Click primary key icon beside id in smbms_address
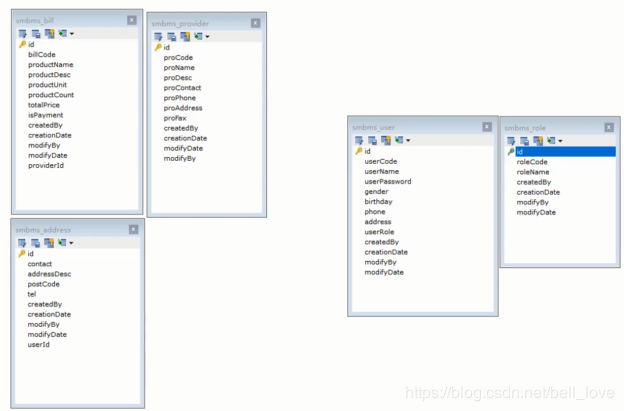The height and width of the screenshot is (411, 624). coord(22,254)
